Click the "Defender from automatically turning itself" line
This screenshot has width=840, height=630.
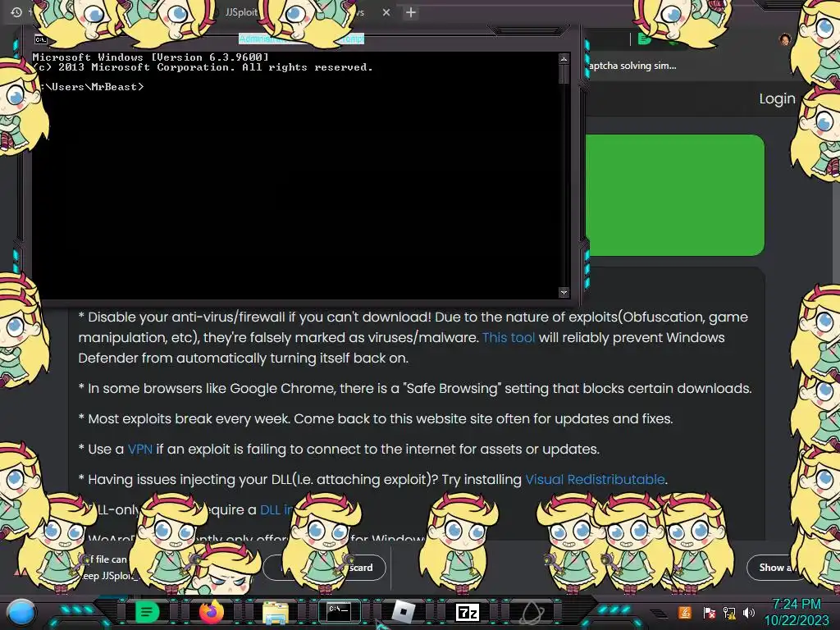243,358
